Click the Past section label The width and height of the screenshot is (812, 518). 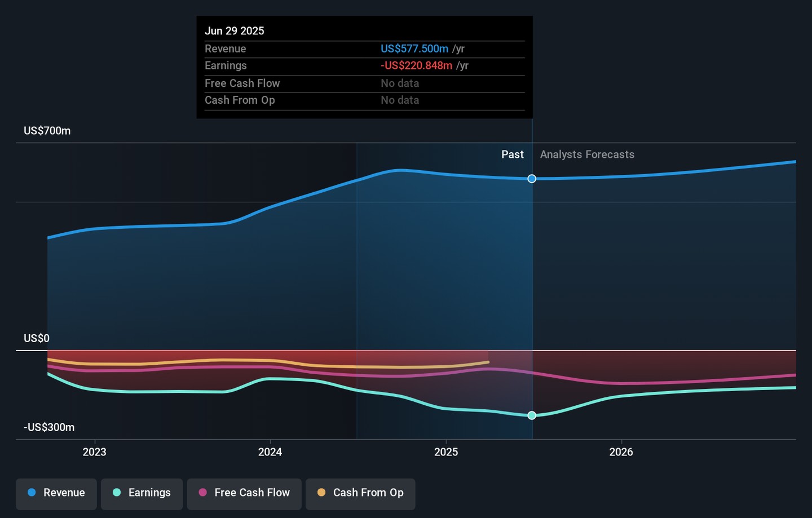(512, 154)
